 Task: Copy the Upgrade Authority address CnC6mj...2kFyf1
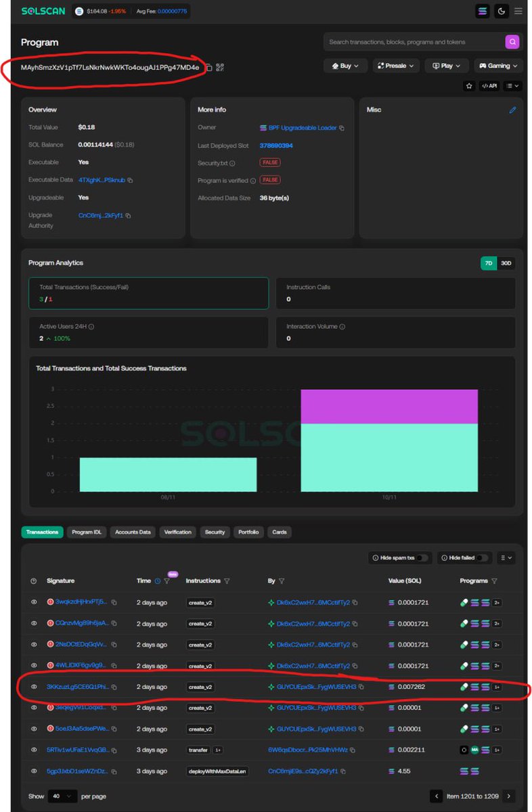(128, 215)
